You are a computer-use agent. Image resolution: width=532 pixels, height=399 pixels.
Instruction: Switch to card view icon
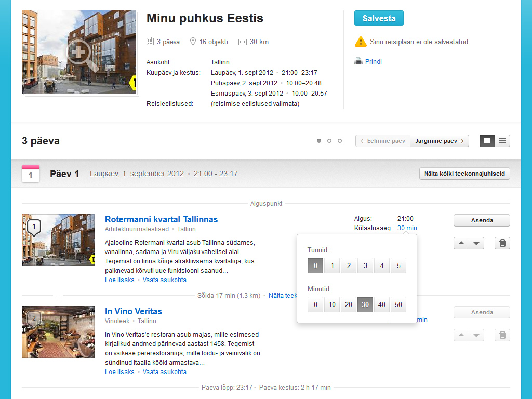pyautogui.click(x=487, y=141)
